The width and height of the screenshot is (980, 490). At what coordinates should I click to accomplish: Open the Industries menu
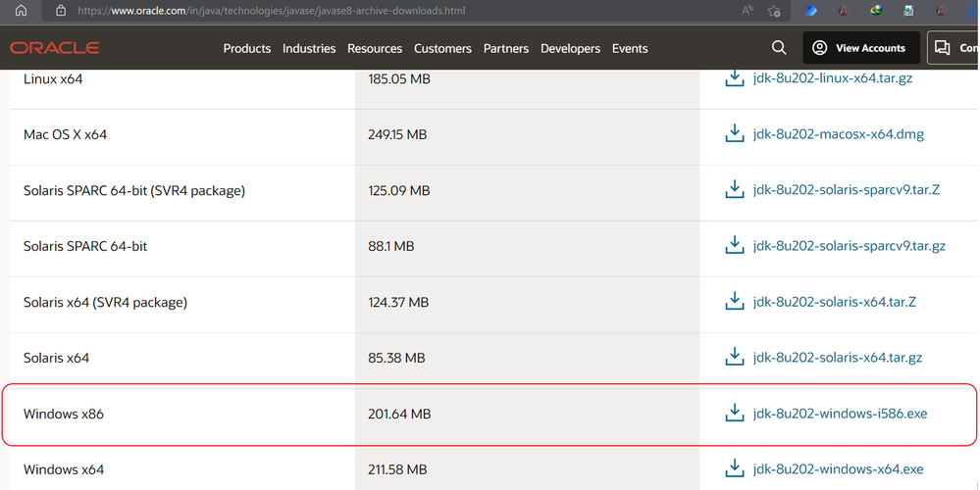coord(309,48)
